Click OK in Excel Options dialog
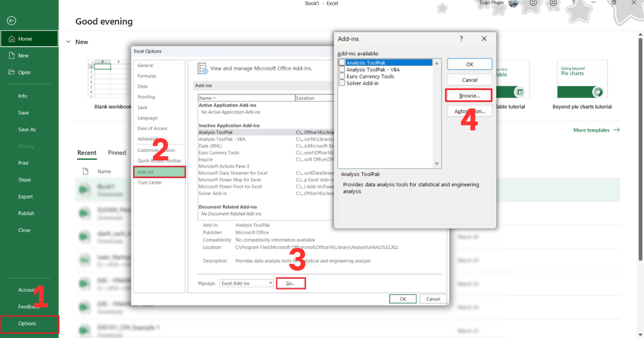 (402, 299)
